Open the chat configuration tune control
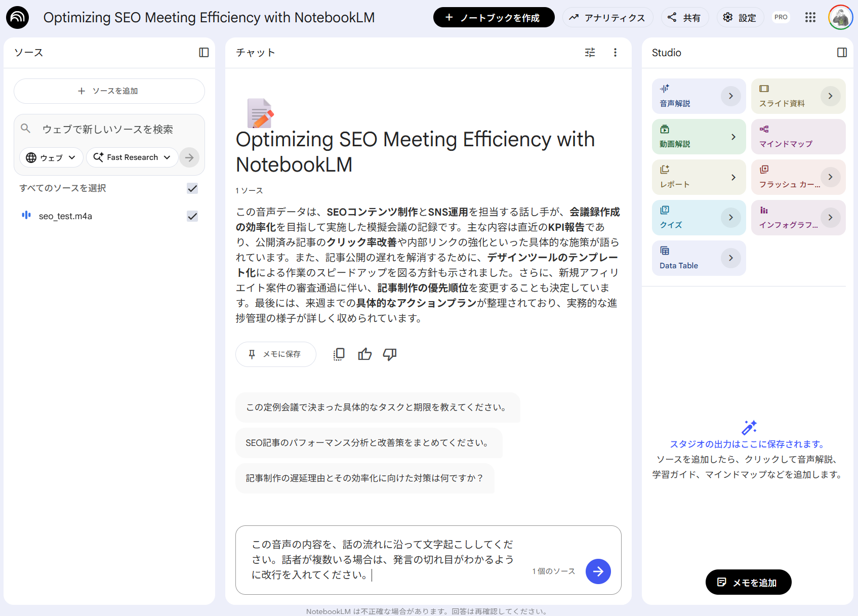The height and width of the screenshot is (616, 858). 589,52
